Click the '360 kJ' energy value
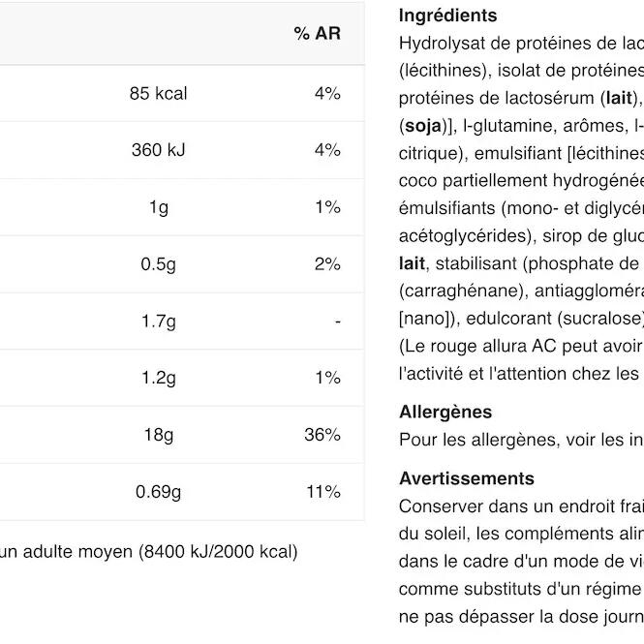 (158, 150)
